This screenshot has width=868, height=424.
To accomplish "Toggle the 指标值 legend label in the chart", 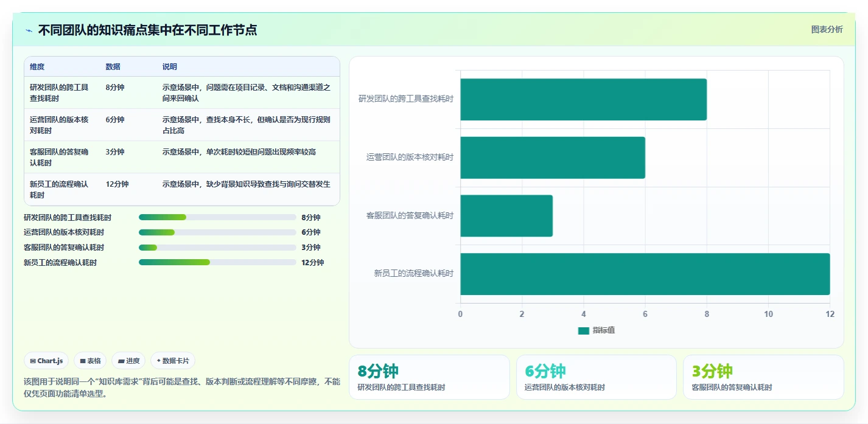I will coord(604,330).
